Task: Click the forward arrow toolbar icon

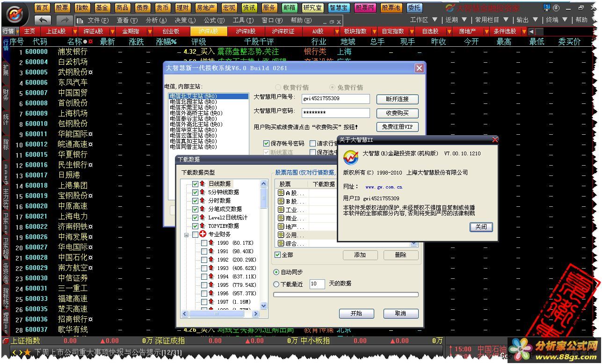Action: tap(65, 20)
